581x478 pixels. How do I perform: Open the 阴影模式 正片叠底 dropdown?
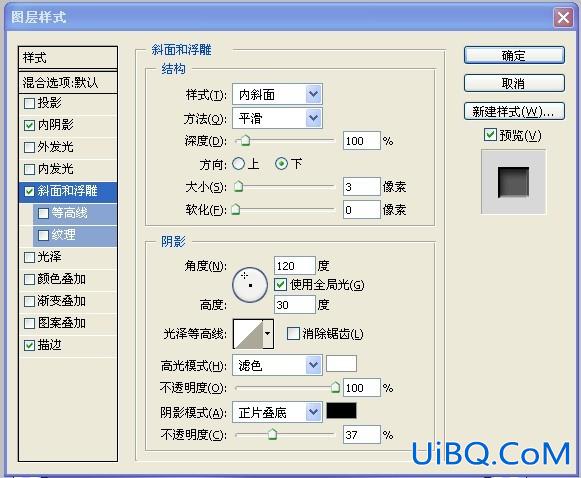pyautogui.click(x=277, y=412)
